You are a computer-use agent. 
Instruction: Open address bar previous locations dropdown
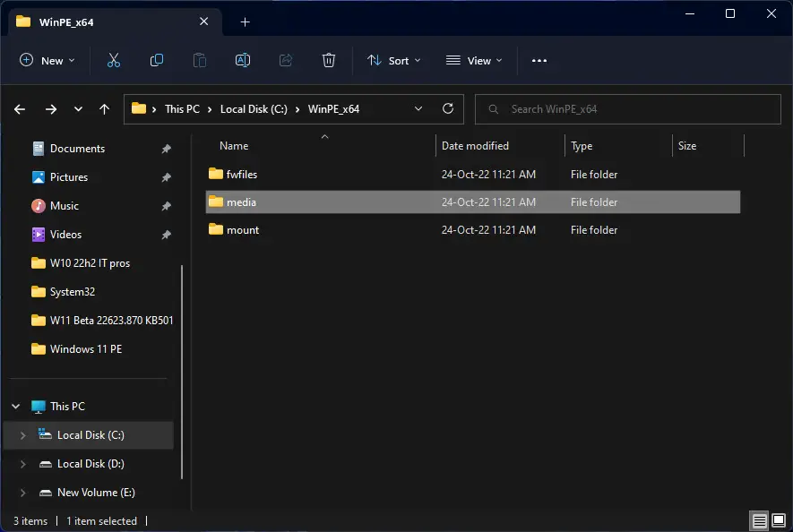tap(418, 108)
